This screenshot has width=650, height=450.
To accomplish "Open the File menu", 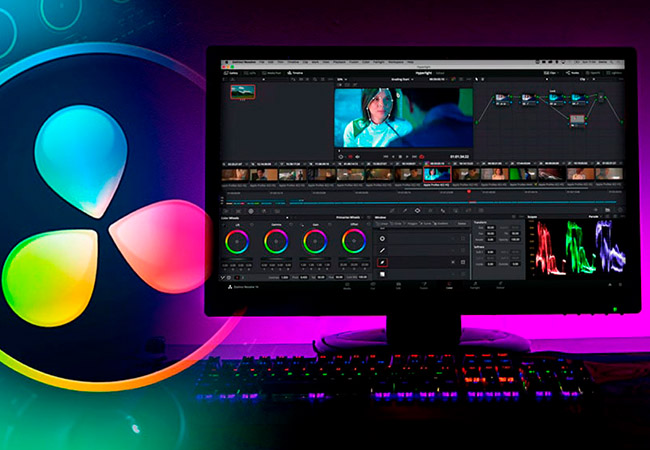I will 262,62.
